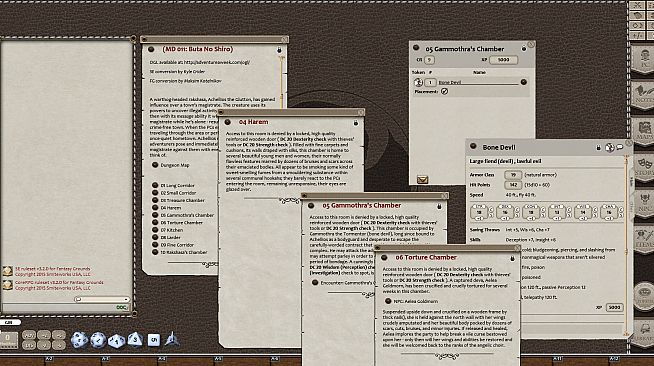
Task: Toggle lock on 04 Harem story window
Action: 355,123
